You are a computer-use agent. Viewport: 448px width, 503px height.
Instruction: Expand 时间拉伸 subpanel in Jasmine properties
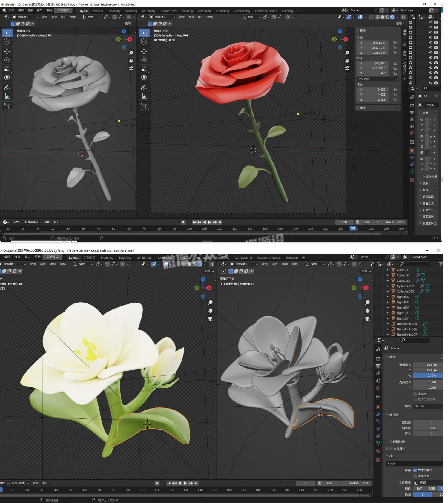[x=398, y=442]
